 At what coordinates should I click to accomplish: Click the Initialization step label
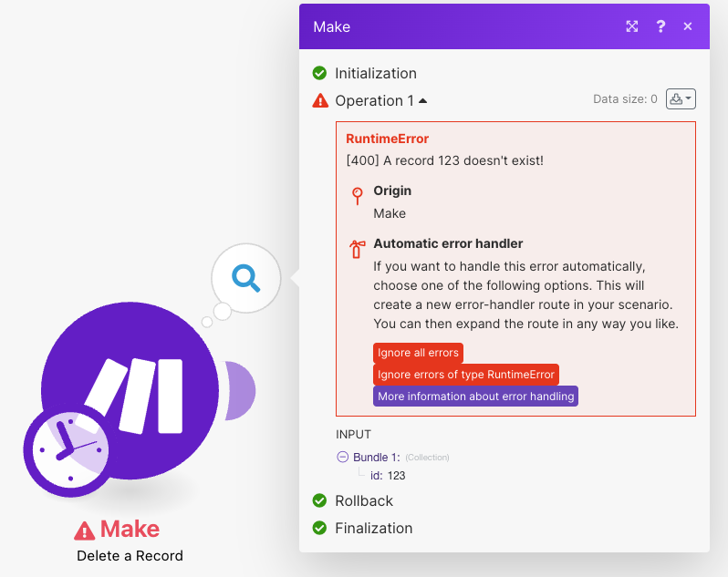tap(376, 73)
